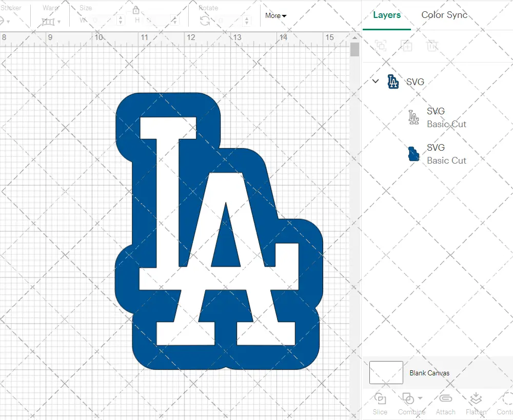Toggle the size aspect ratio lock
513x420 pixels.
coord(136,10)
